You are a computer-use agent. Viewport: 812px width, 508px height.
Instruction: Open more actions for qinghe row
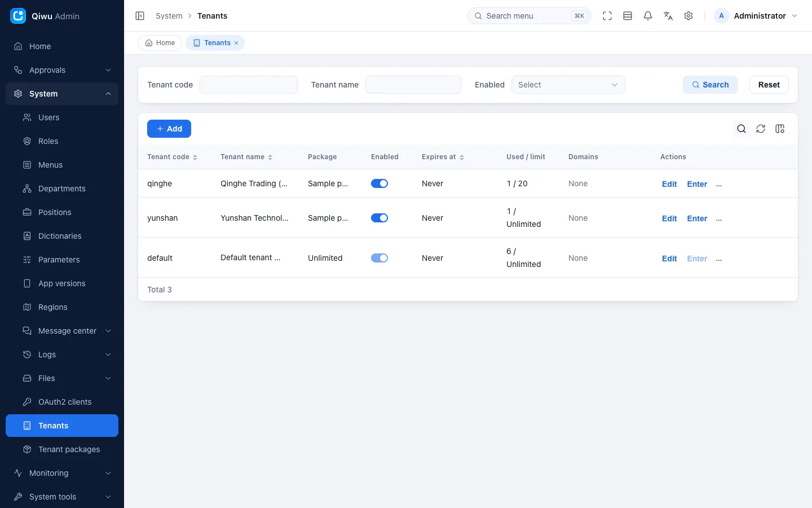[x=719, y=184]
